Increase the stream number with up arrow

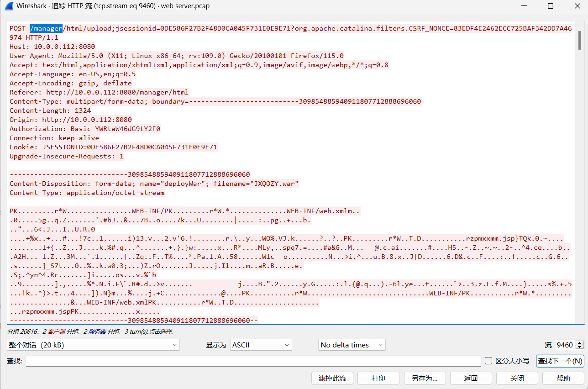(x=580, y=342)
